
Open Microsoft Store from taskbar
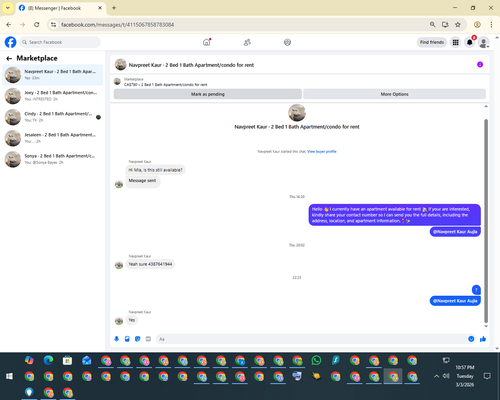[x=67, y=360]
